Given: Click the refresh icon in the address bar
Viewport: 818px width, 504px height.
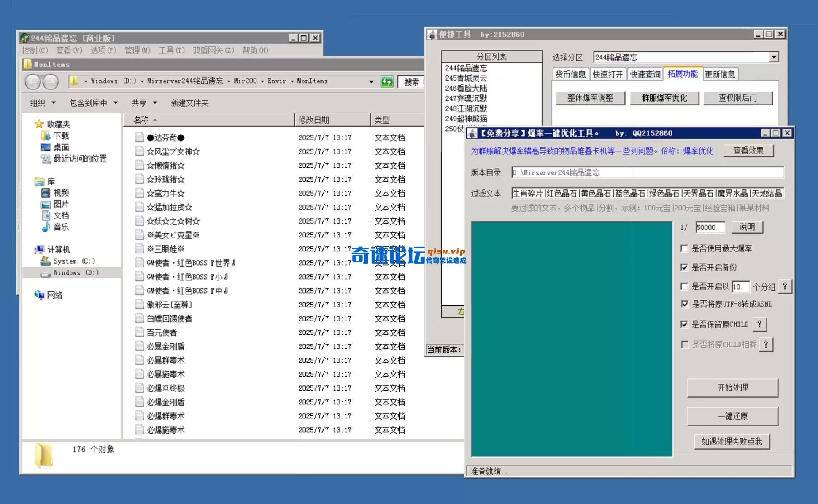Looking at the screenshot, I should point(386,81).
